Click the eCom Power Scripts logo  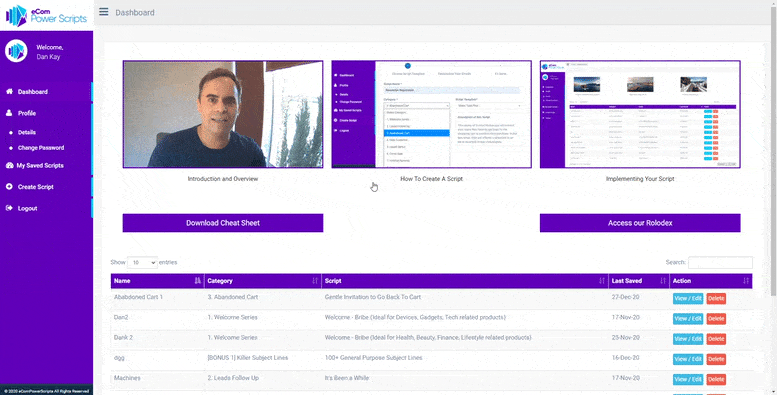click(46, 16)
